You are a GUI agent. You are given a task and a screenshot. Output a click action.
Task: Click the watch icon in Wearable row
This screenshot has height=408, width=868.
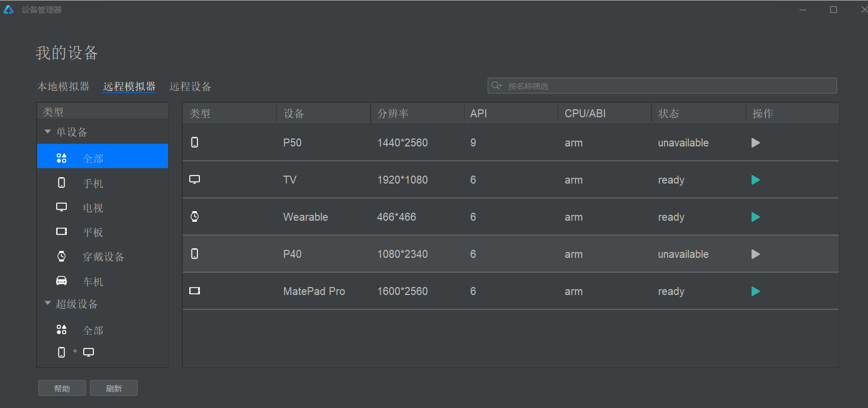tap(195, 216)
